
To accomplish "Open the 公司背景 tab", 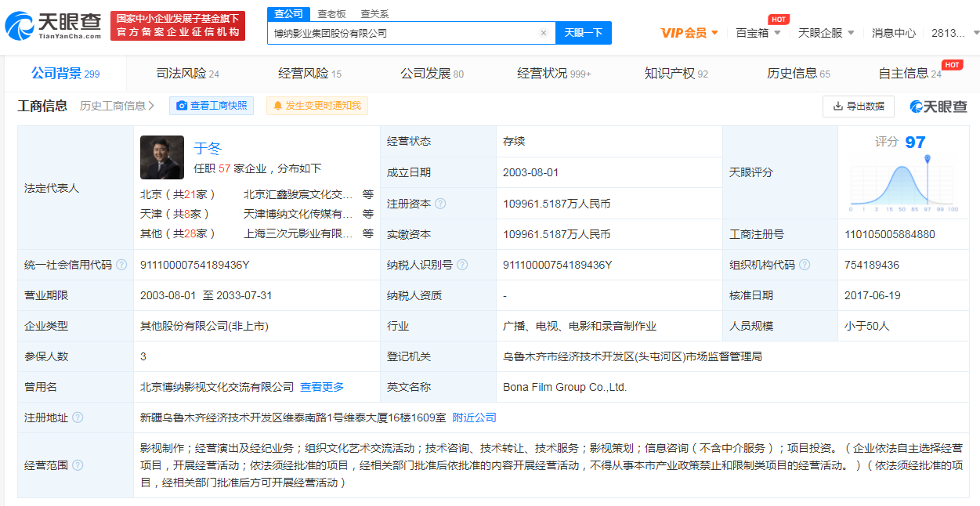I will tap(66, 74).
